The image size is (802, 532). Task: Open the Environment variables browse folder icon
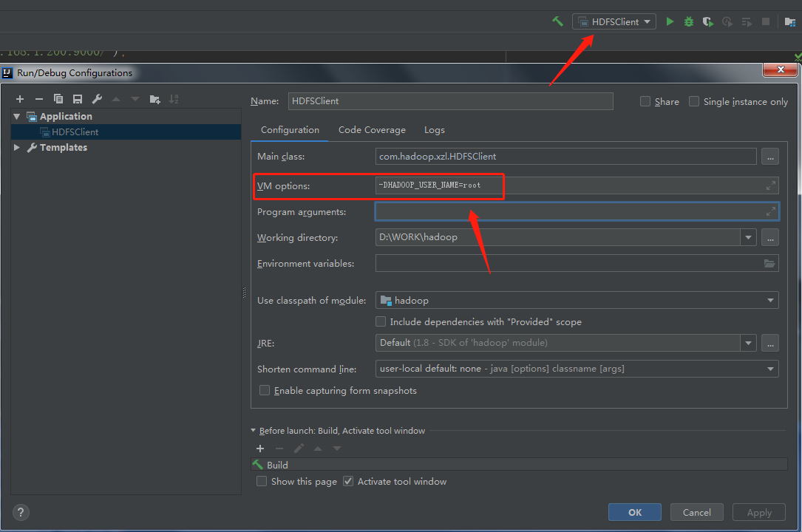pos(769,263)
